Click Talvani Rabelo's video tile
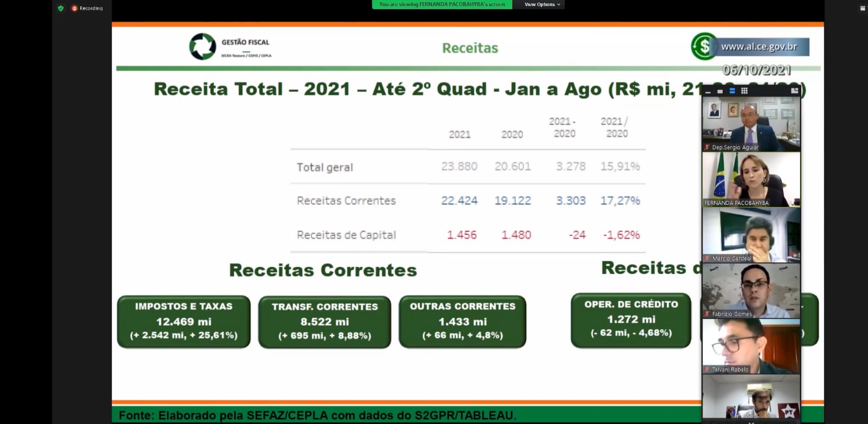Screen dimensions: 868x424 point(751,346)
